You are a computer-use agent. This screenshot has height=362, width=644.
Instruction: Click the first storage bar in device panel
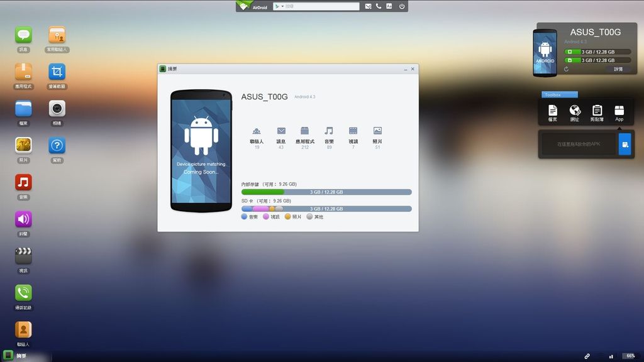point(597,52)
